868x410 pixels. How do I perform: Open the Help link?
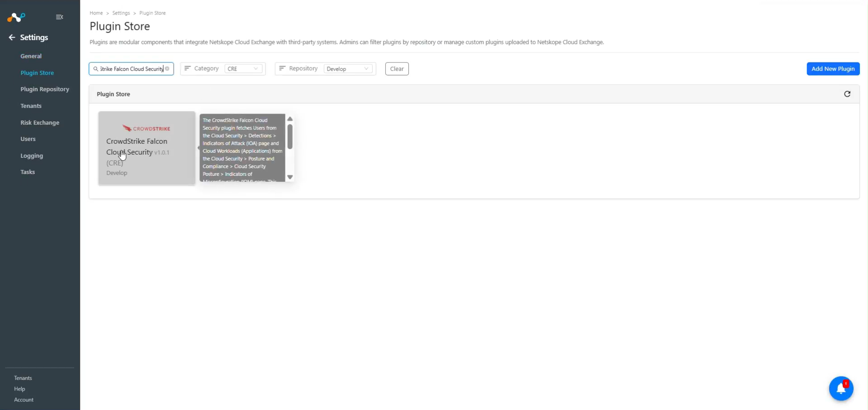tap(19, 389)
